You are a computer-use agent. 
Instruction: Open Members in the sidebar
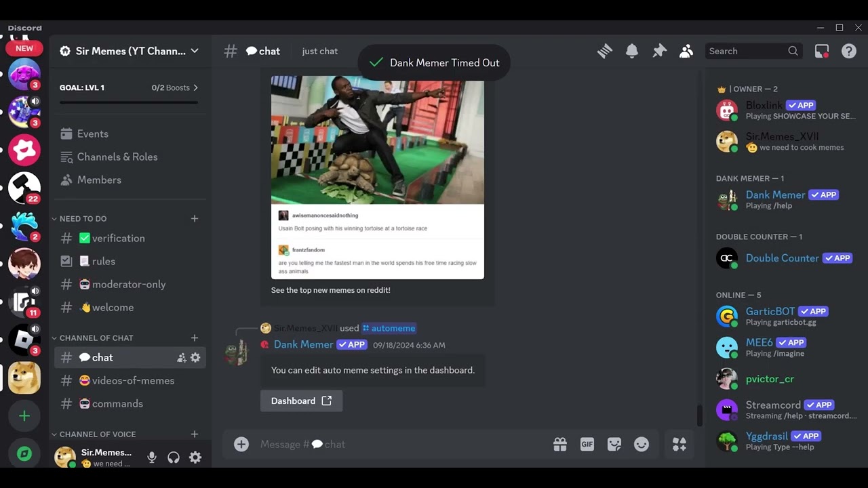pos(130,180)
